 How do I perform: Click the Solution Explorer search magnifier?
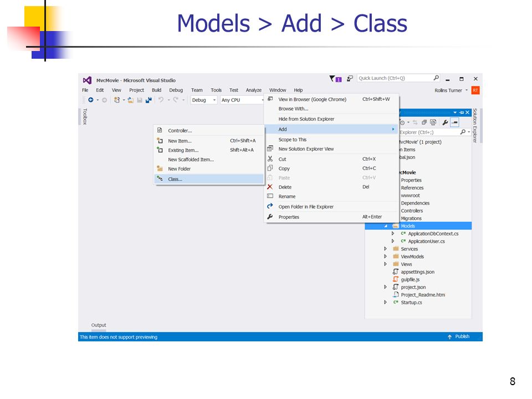463,132
